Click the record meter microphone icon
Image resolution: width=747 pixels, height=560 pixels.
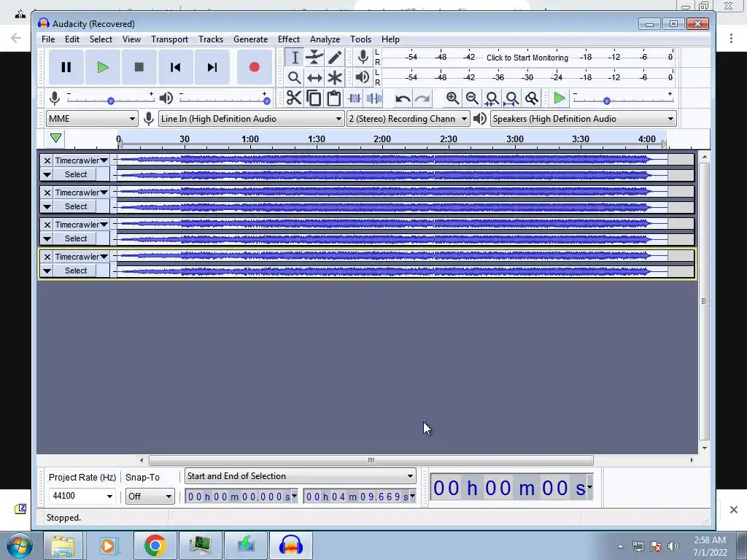pyautogui.click(x=363, y=57)
